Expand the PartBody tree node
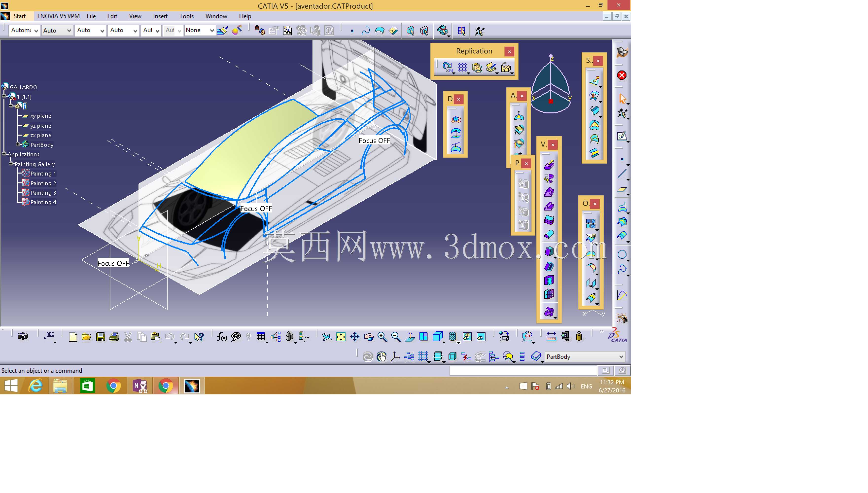 [x=18, y=144]
